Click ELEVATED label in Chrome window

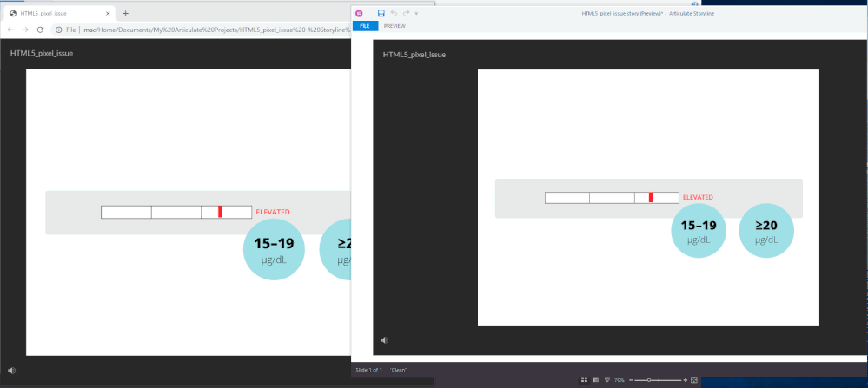(272, 213)
